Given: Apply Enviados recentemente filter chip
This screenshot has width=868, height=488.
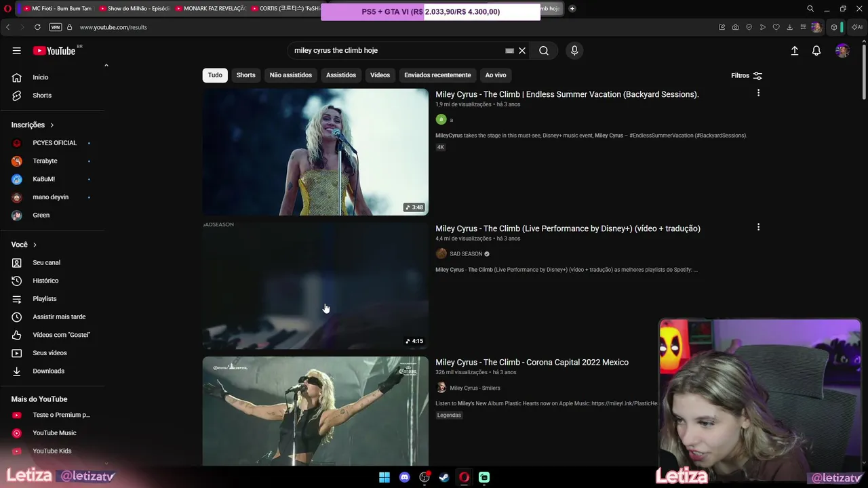Looking at the screenshot, I should coord(437,75).
